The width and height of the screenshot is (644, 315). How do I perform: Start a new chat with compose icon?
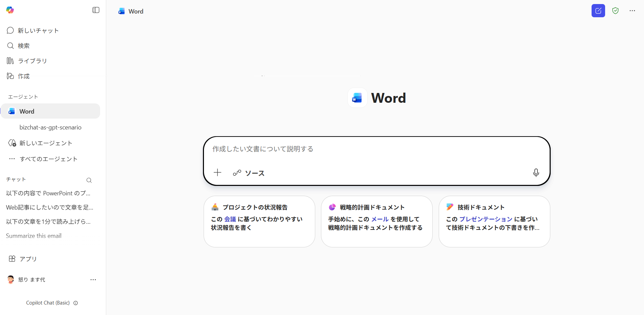(598, 11)
